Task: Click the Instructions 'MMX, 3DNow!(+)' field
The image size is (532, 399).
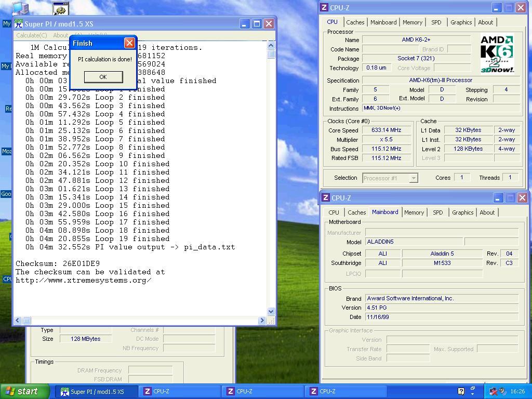Action: (441, 108)
